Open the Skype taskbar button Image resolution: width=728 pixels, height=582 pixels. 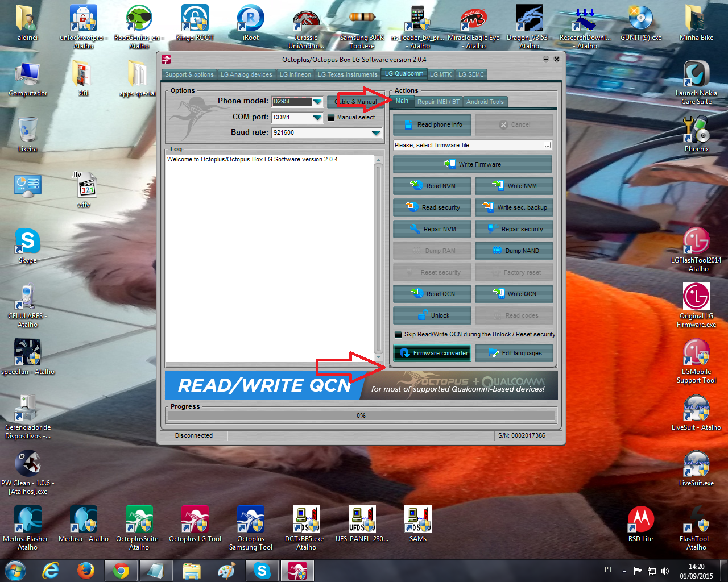click(262, 571)
